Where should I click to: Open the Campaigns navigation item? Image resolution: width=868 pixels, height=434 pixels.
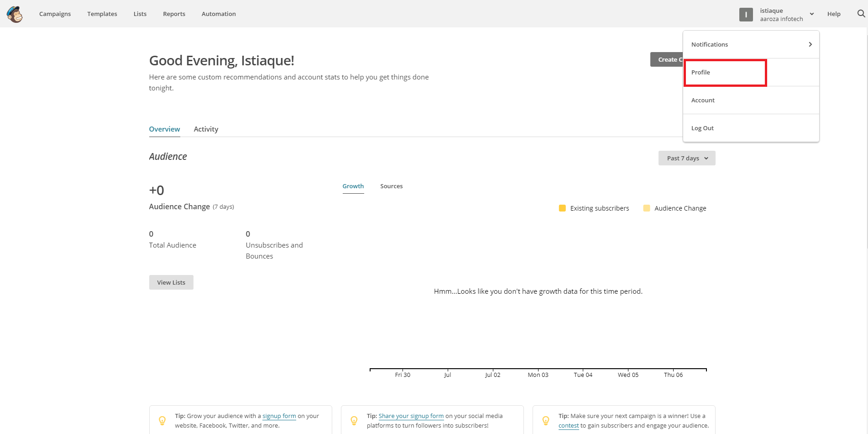(55, 14)
